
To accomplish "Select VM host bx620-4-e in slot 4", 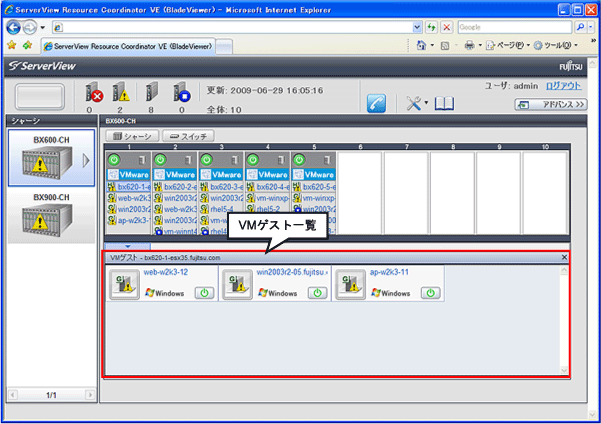I will (268, 187).
